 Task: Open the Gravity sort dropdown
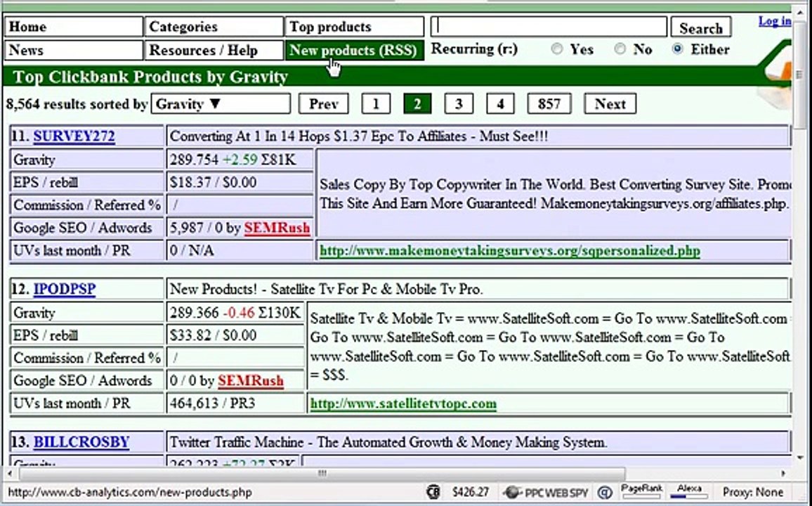221,104
